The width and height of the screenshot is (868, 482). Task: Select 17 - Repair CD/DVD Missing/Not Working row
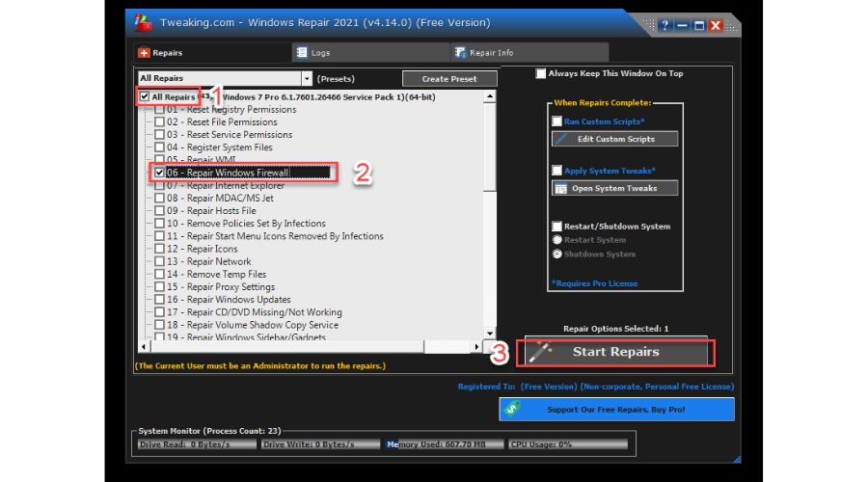255,312
